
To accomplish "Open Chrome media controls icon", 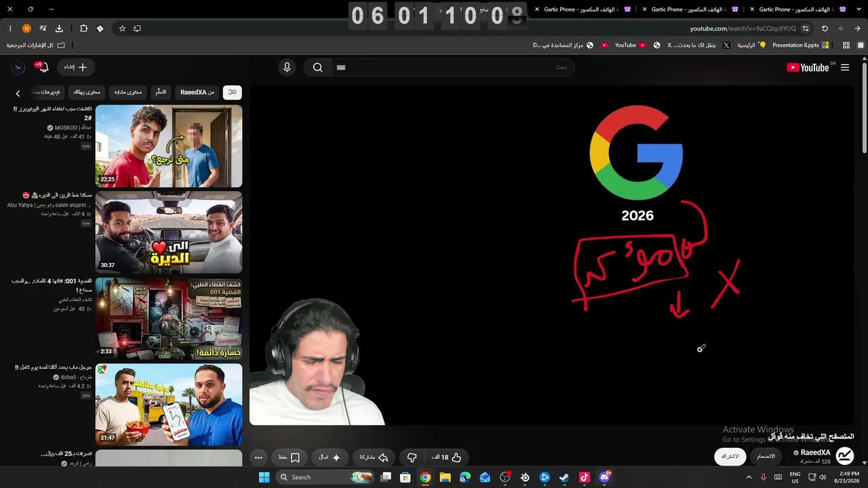I will pyautogui.click(x=43, y=28).
